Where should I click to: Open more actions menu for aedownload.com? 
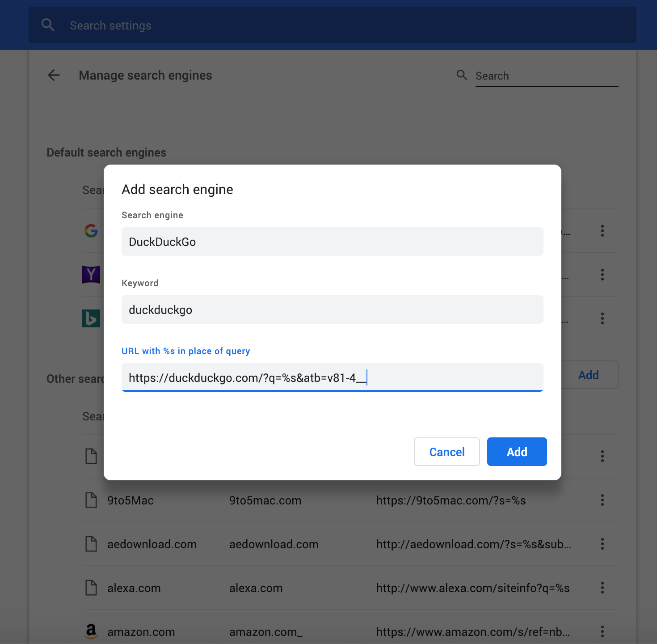pos(602,544)
